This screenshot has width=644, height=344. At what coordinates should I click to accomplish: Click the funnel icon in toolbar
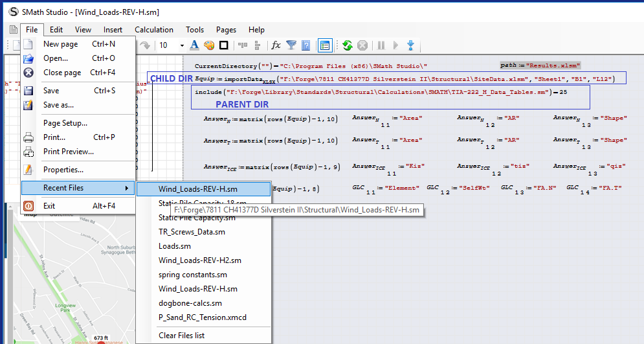[x=291, y=45]
